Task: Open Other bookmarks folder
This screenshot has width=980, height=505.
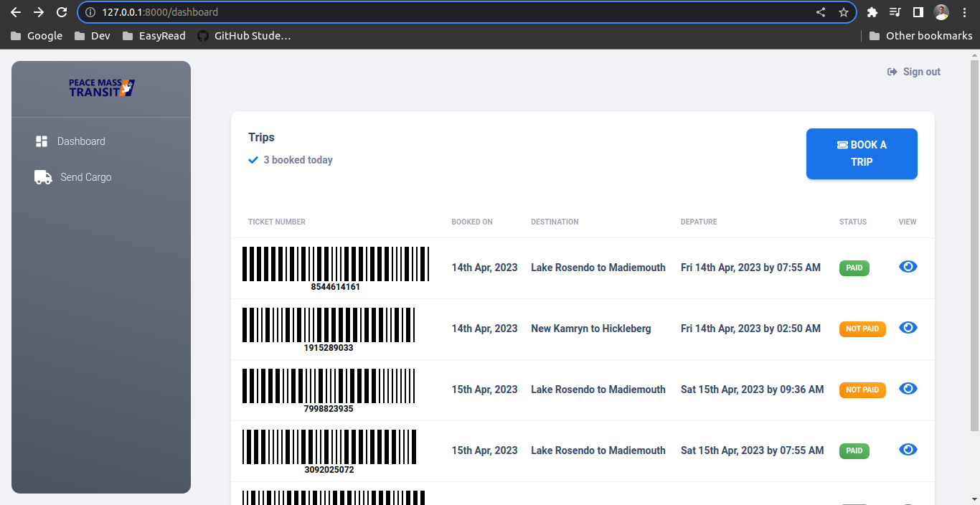Action: point(920,36)
